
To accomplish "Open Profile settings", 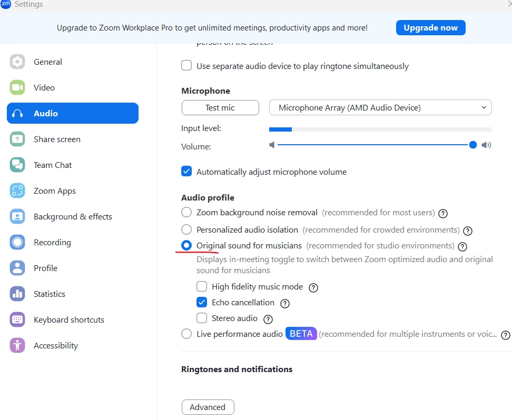I will pyautogui.click(x=73, y=268).
